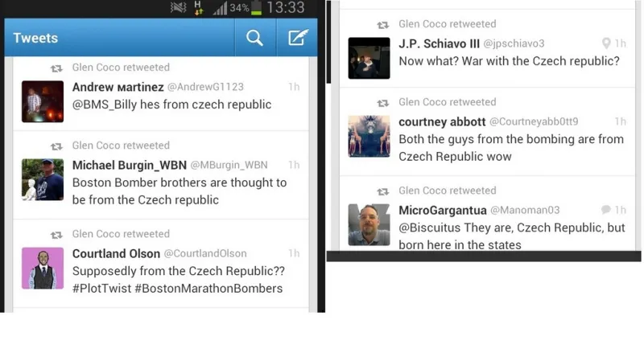Tap the compose tweet quill icon
Image resolution: width=644 pixels, height=361 pixels.
point(298,37)
